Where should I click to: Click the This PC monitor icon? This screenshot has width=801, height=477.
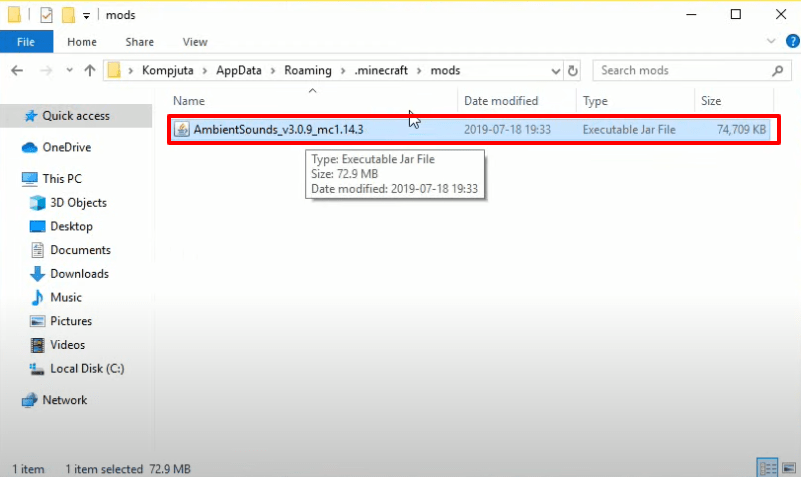click(30, 179)
